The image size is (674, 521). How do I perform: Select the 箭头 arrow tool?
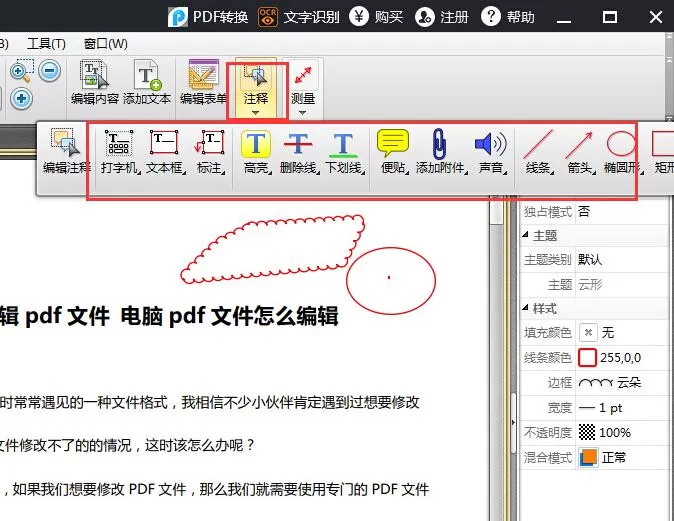tap(580, 152)
